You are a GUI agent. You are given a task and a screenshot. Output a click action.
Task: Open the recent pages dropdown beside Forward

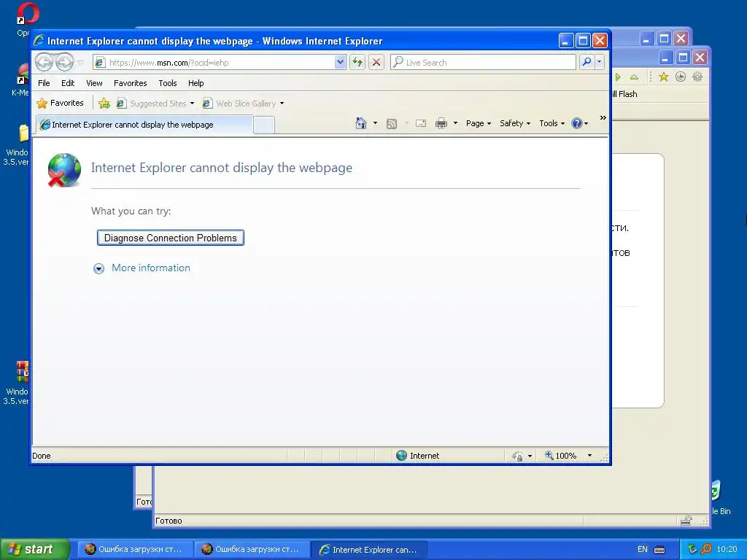80,63
